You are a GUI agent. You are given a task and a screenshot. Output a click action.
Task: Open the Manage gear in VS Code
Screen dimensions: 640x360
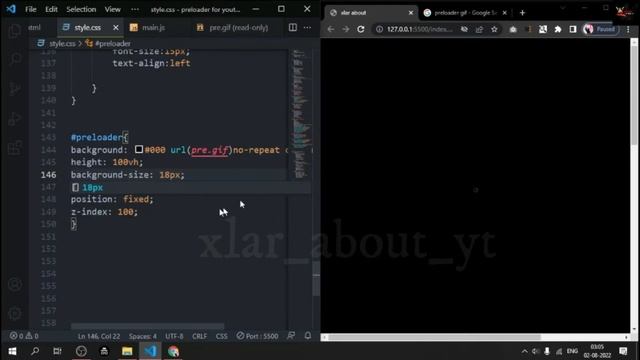point(15,313)
